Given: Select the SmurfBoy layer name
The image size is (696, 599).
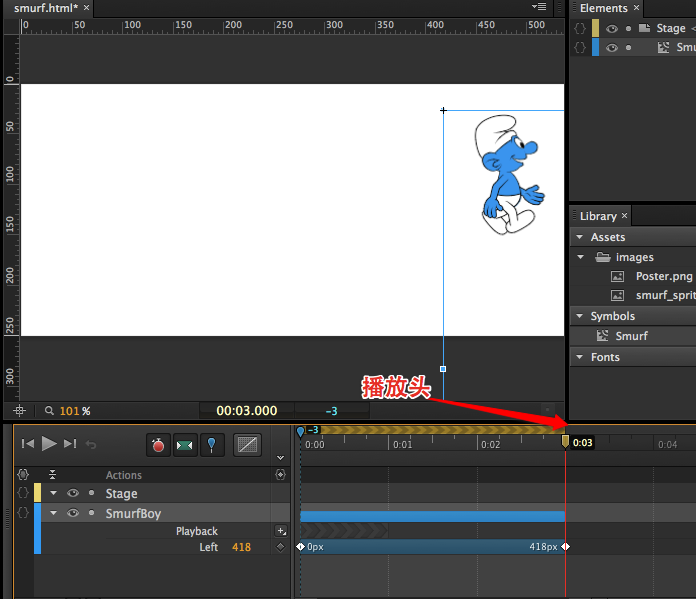Looking at the screenshot, I should point(133,514).
